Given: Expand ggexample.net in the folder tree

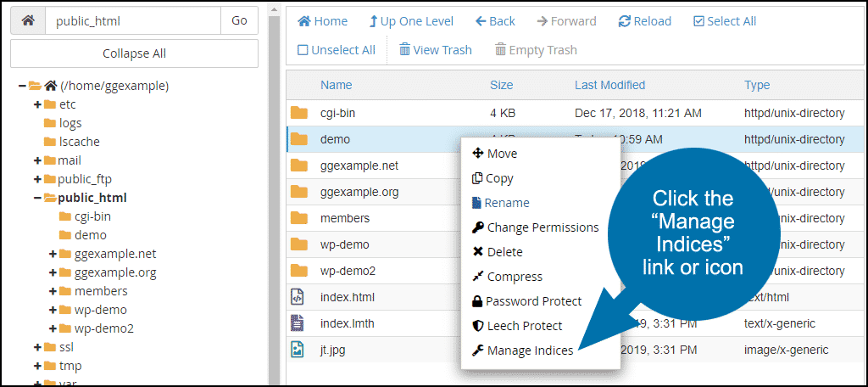Looking at the screenshot, I should point(53,254).
